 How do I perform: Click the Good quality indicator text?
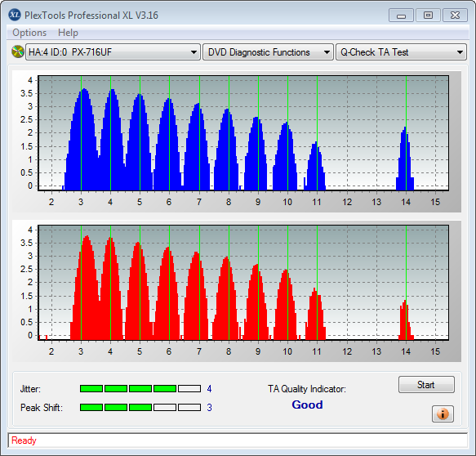307,405
